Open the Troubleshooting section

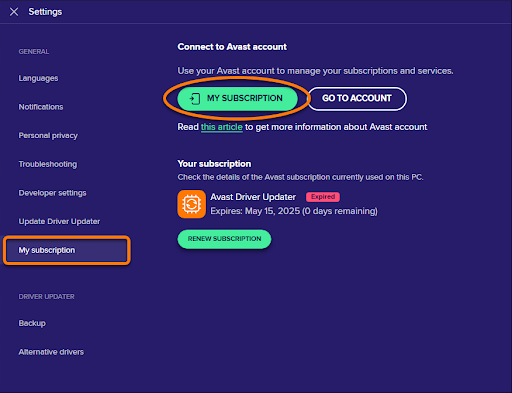48,164
